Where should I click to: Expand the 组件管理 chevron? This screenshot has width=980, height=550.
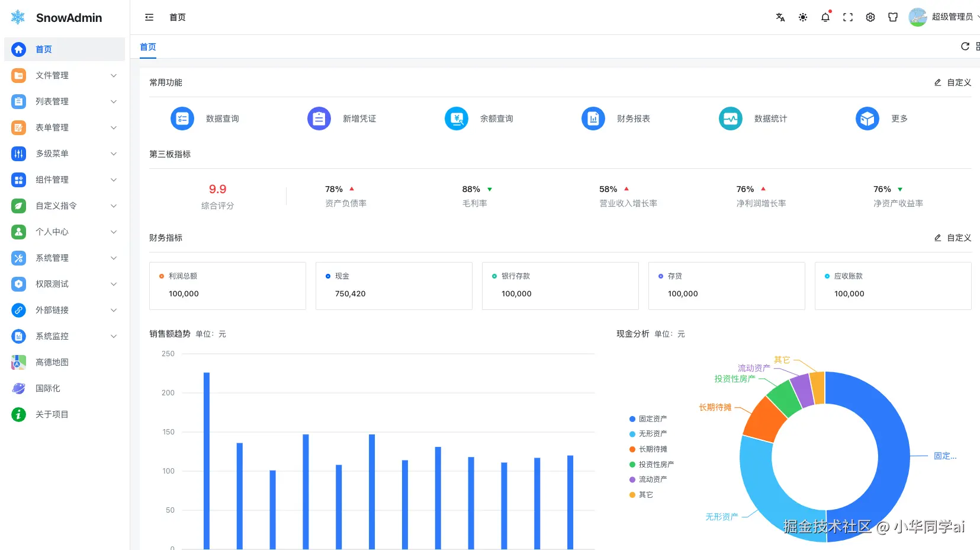[x=114, y=180]
